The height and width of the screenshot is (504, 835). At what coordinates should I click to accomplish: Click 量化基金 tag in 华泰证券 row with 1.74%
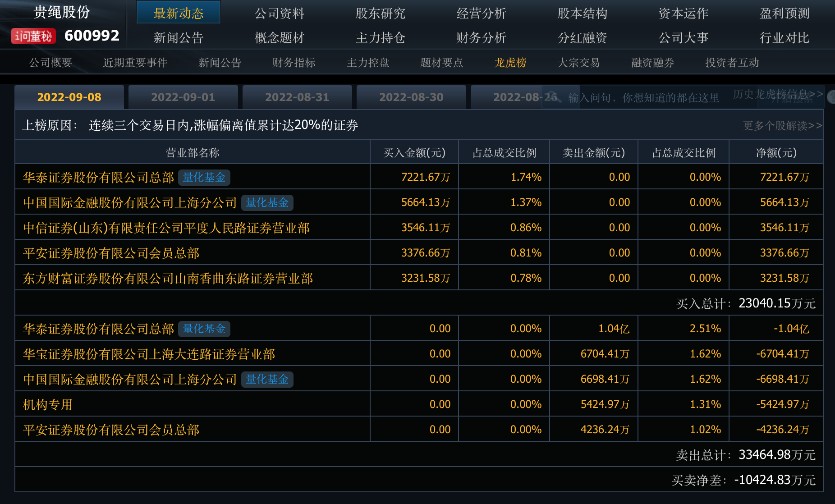pyautogui.click(x=204, y=177)
